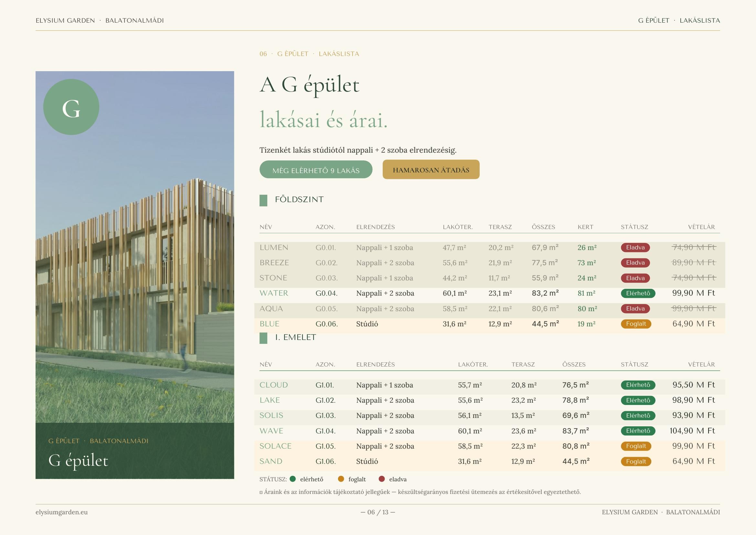Viewport: 756px width, 535px height.
Task: Select the CLOUD apartment name
Action: tap(273, 385)
